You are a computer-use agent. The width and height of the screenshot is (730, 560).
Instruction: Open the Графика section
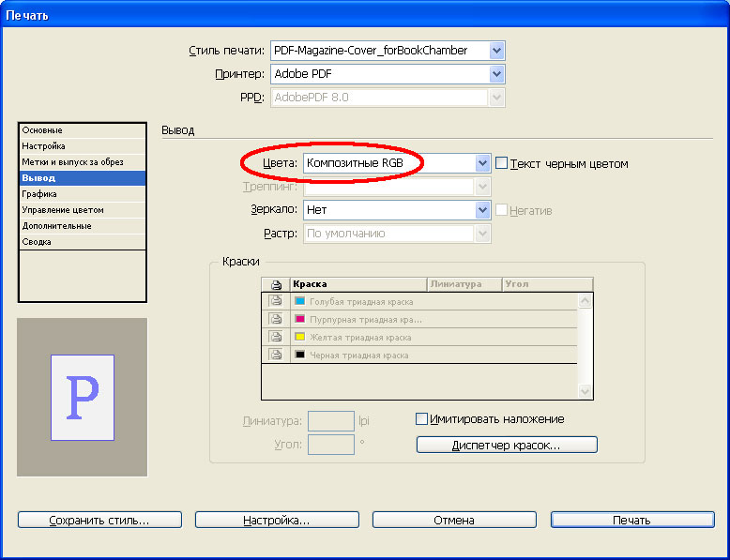[83, 193]
